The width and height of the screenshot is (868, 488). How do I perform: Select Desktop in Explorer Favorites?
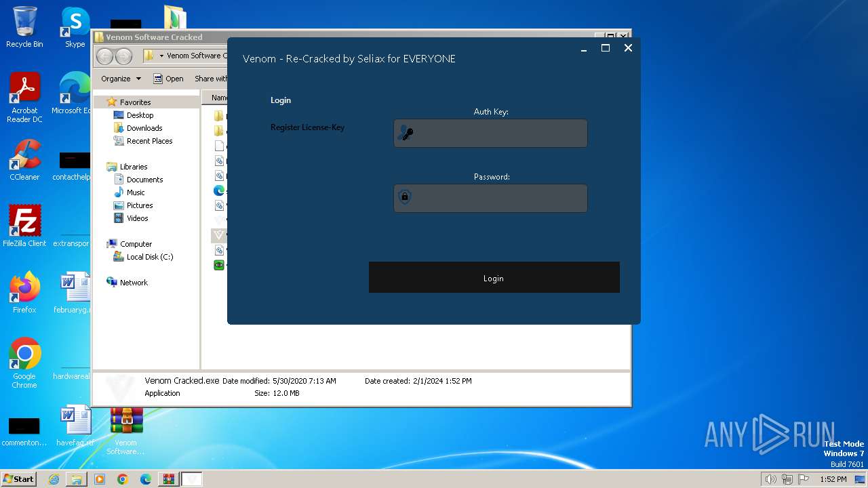tap(140, 115)
